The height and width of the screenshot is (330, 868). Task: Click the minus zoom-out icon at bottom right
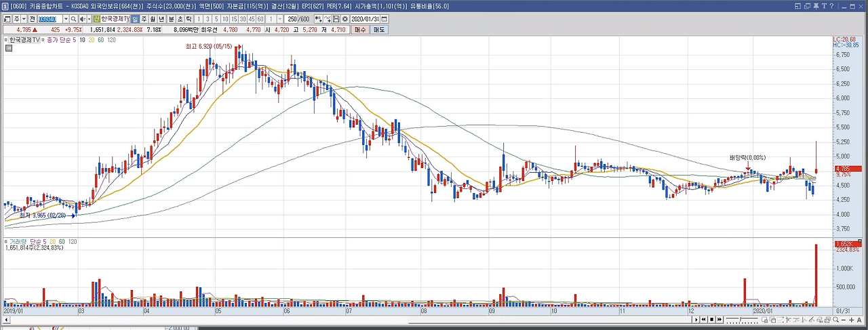tap(844, 320)
